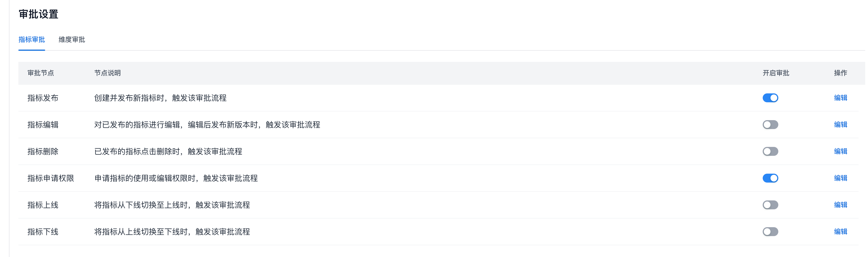
Task: Disable approval toggle for 指标发布
Action: tap(770, 98)
